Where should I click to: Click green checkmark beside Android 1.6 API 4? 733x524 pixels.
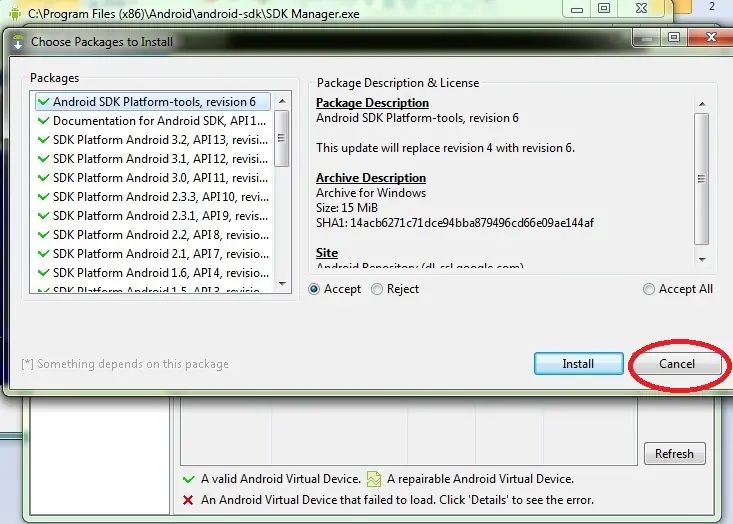pyautogui.click(x=43, y=273)
